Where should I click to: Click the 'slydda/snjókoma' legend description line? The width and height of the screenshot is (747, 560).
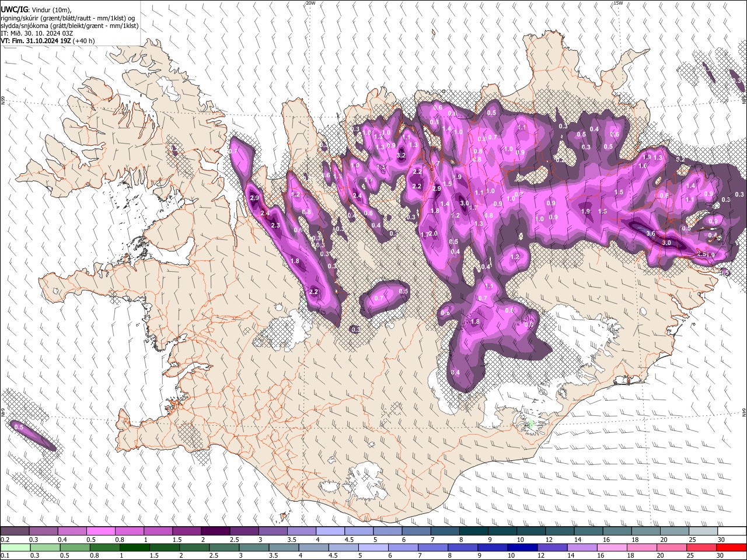pyautogui.click(x=69, y=26)
